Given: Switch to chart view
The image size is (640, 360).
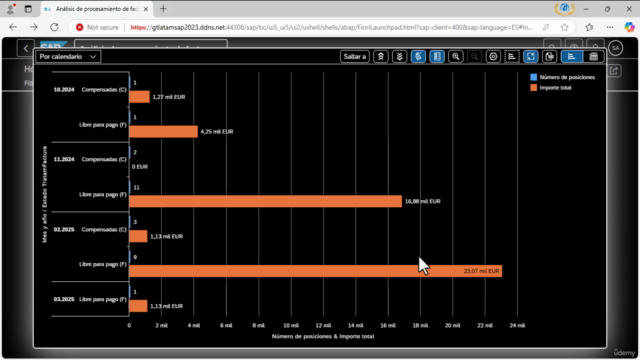Looking at the screenshot, I should pos(571,57).
